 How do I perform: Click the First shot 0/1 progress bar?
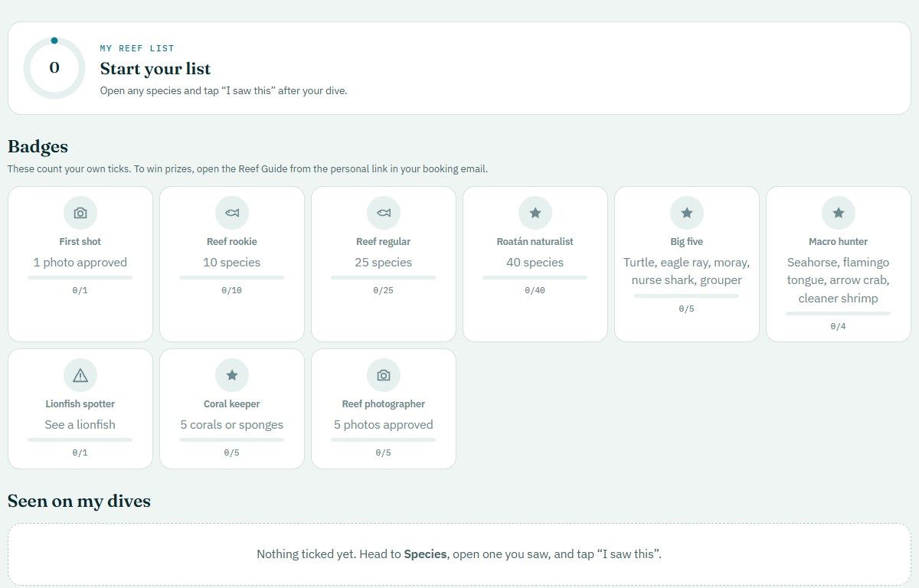coord(80,277)
